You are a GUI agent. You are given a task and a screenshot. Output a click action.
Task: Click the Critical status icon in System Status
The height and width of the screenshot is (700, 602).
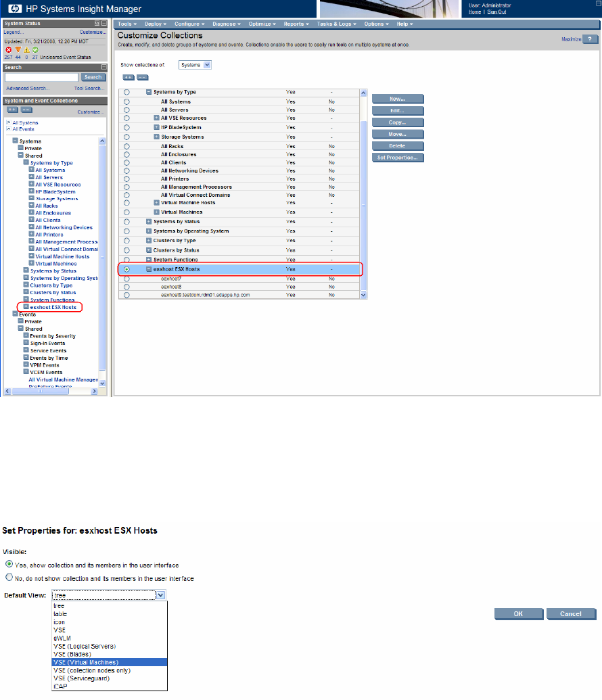coord(8,50)
